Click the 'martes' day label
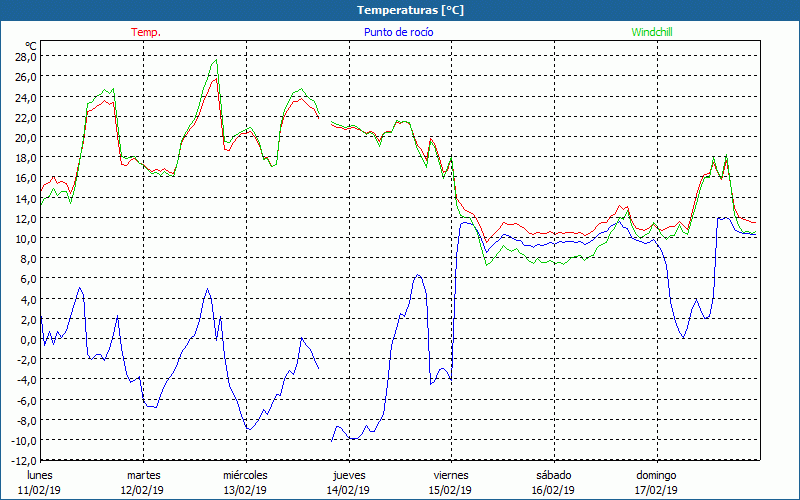800x500 pixels. pos(143,475)
